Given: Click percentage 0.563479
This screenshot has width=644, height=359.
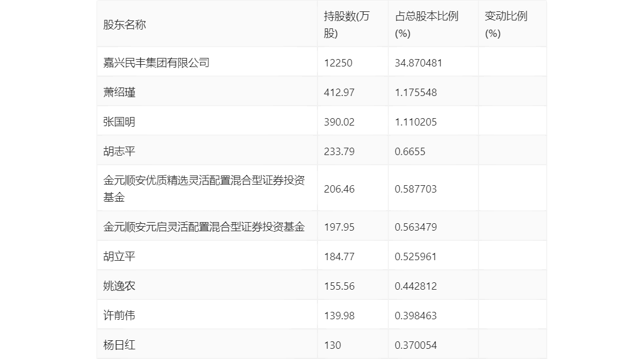Looking at the screenshot, I should [x=416, y=227].
